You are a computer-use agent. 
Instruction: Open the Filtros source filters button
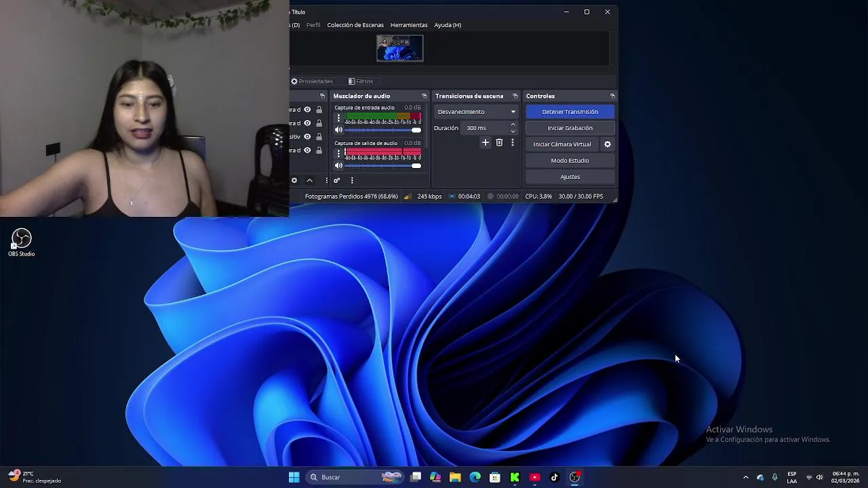point(361,81)
